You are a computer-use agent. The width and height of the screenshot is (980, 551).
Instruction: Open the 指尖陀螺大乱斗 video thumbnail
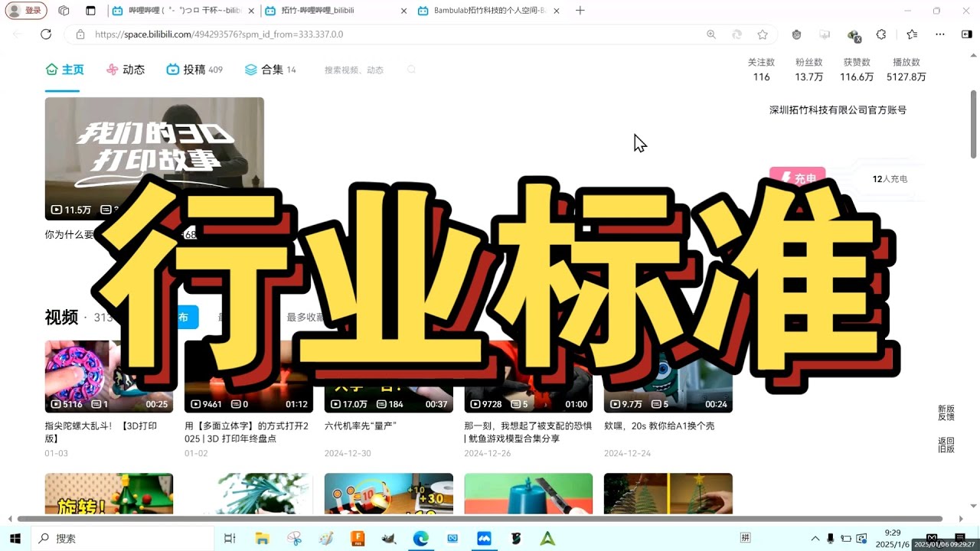pyautogui.click(x=109, y=377)
